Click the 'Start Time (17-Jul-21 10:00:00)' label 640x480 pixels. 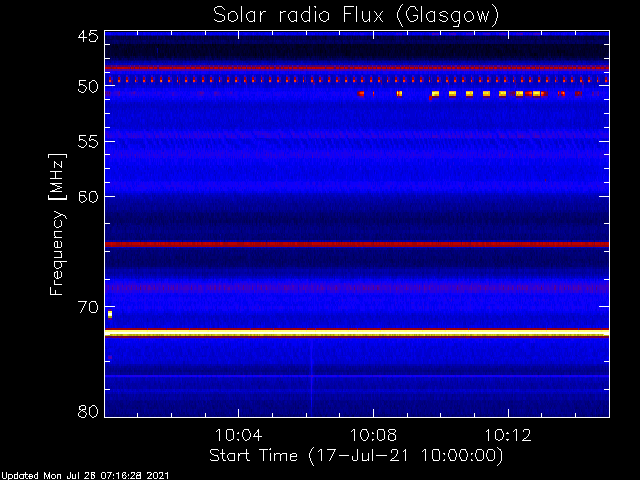pyautogui.click(x=356, y=456)
